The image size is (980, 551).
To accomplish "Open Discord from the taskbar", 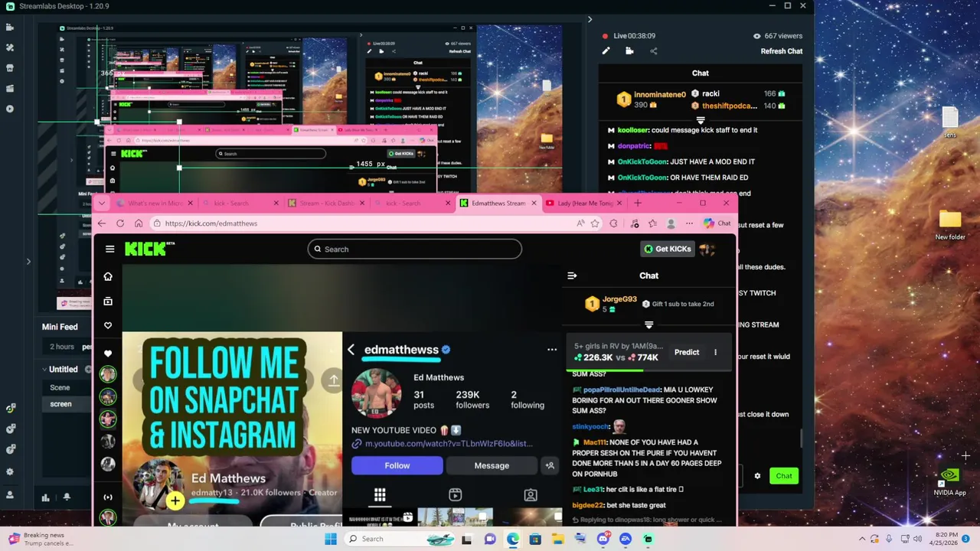I will click(603, 539).
